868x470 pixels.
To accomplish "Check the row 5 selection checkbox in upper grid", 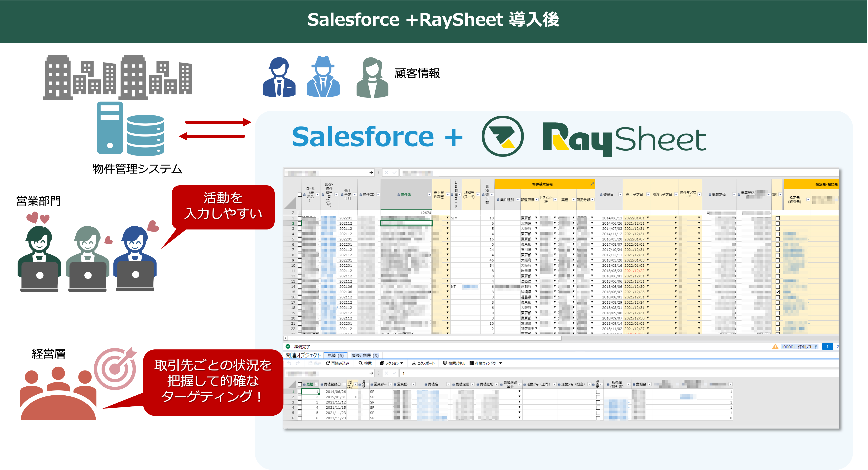I will [x=300, y=239].
